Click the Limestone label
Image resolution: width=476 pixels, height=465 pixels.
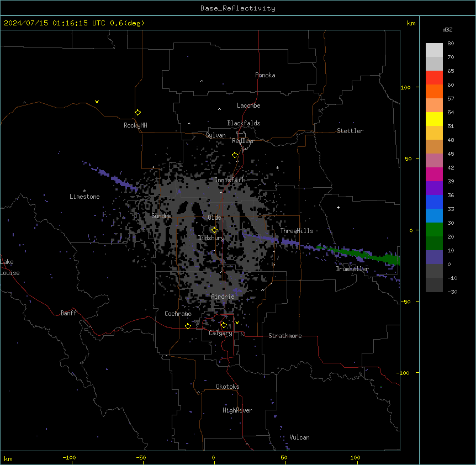click(x=84, y=197)
